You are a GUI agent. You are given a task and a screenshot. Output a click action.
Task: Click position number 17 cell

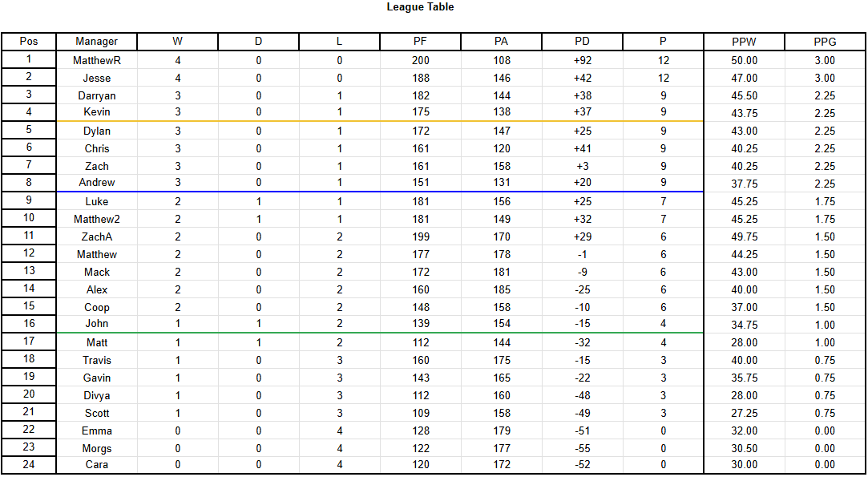click(x=29, y=342)
